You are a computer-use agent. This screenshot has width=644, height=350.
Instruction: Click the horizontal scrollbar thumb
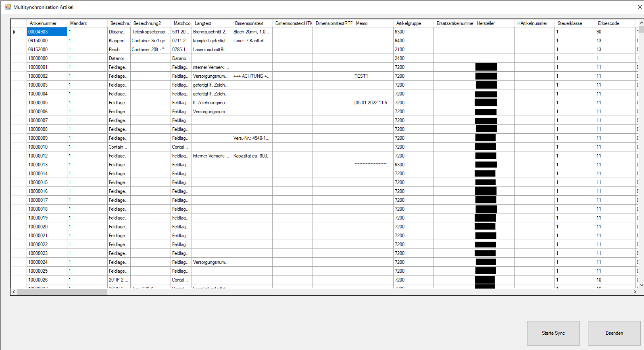click(62, 292)
